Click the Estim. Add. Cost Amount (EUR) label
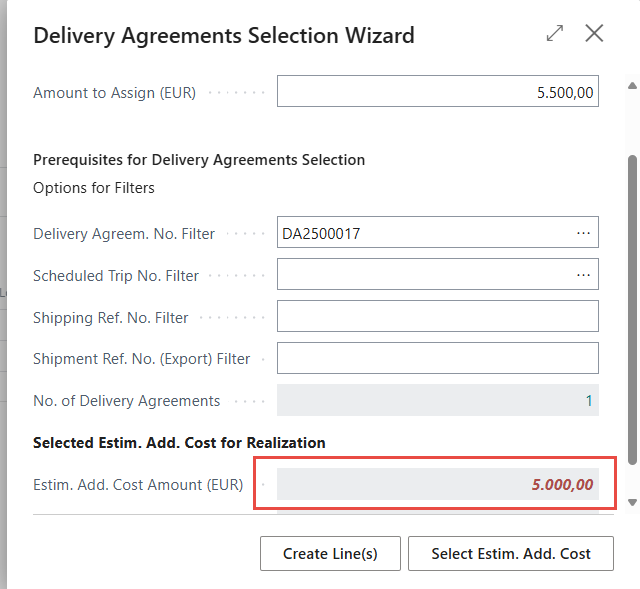Viewport: 640px width, 589px height. 138,485
